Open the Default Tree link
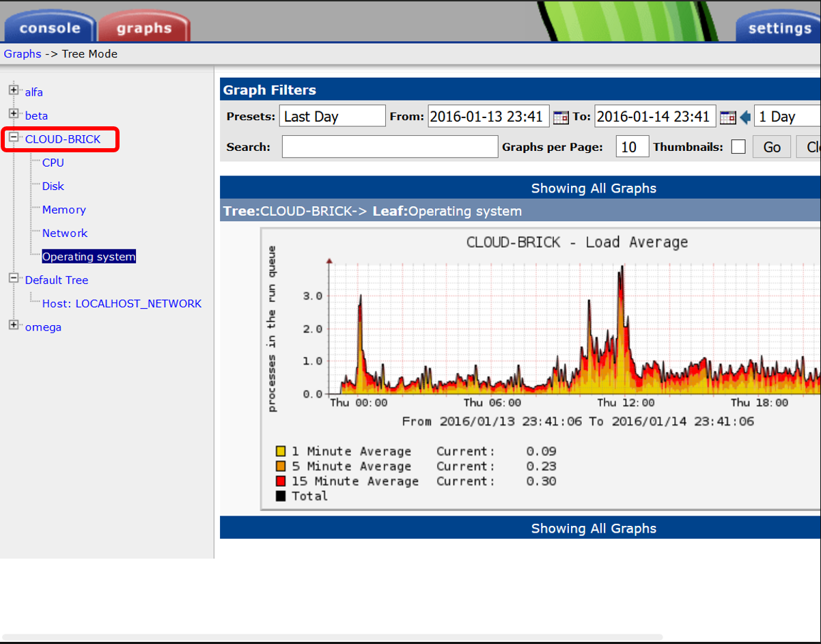This screenshot has height=644, width=821. pos(57,280)
